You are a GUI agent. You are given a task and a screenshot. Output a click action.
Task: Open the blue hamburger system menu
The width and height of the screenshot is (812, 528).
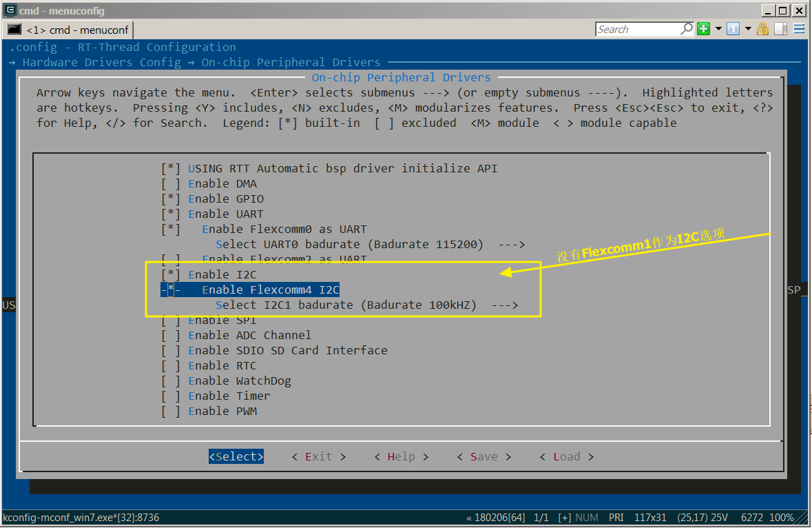[799, 29]
